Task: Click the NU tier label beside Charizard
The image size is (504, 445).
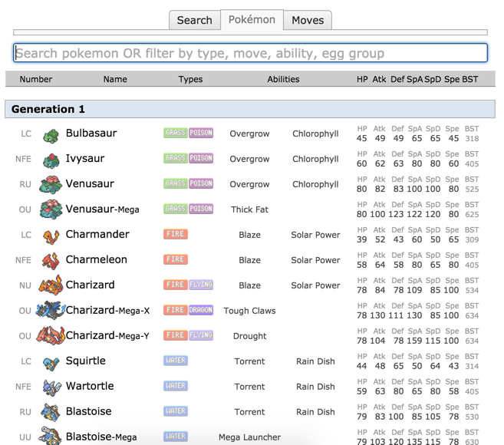Action: tap(25, 285)
